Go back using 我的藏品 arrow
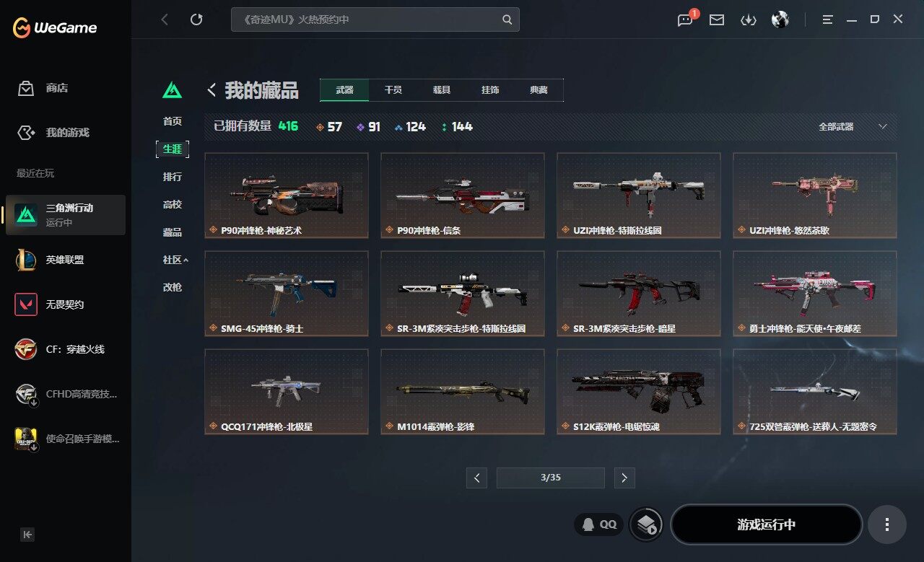The height and width of the screenshot is (562, 924). [212, 90]
